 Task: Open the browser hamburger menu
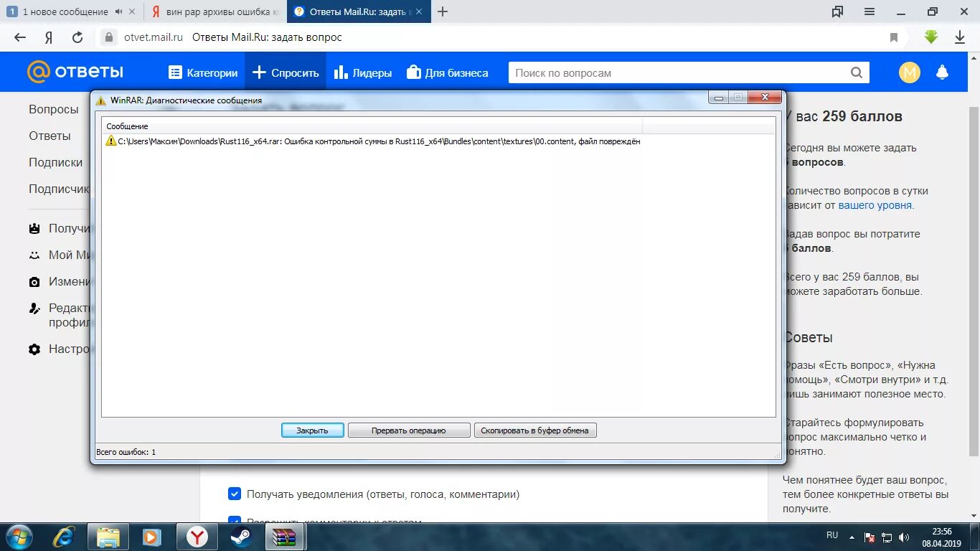tap(870, 11)
